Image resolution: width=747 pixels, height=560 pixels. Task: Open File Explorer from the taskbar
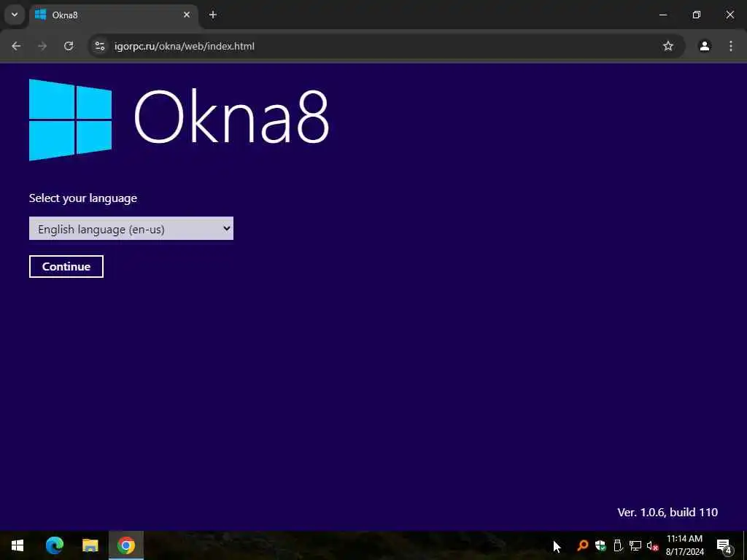(90, 545)
